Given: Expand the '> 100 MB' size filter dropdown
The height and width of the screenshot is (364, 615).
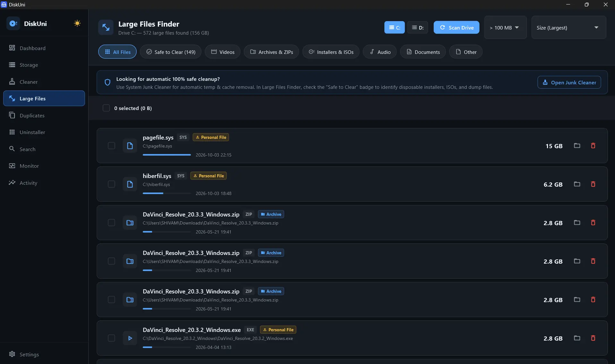Looking at the screenshot, I should click(x=505, y=28).
